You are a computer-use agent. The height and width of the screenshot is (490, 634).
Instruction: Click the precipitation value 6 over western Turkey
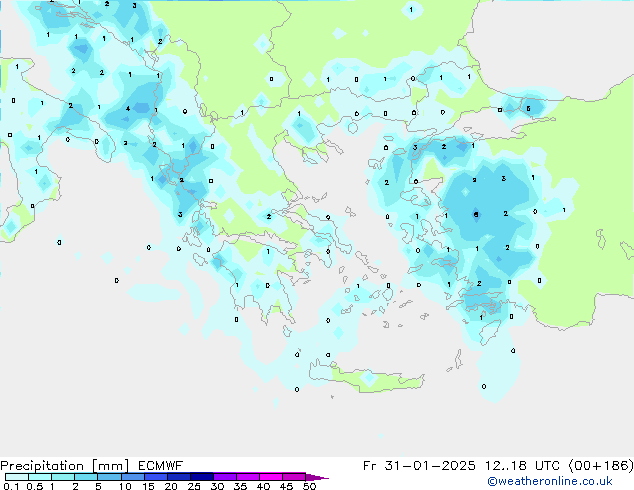tap(476, 214)
